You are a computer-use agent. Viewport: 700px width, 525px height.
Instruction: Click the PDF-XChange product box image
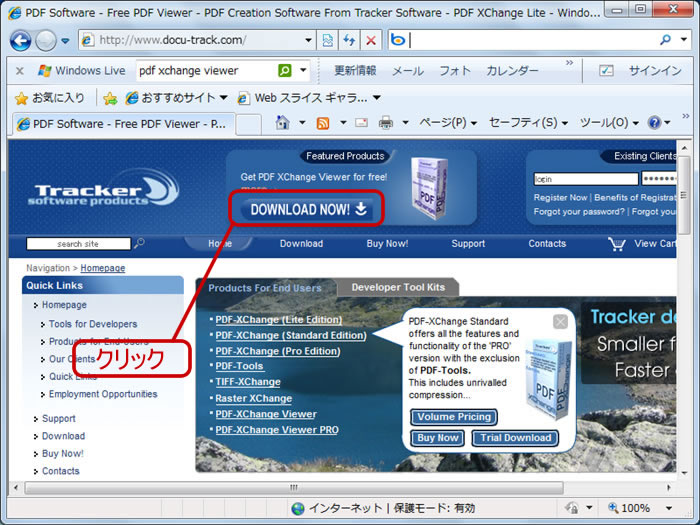click(x=429, y=188)
